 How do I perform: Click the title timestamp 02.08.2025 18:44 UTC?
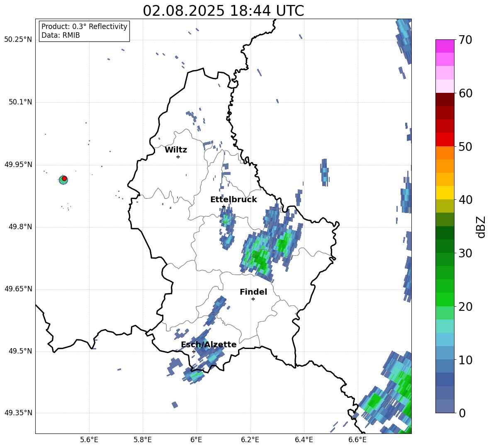coord(223,11)
